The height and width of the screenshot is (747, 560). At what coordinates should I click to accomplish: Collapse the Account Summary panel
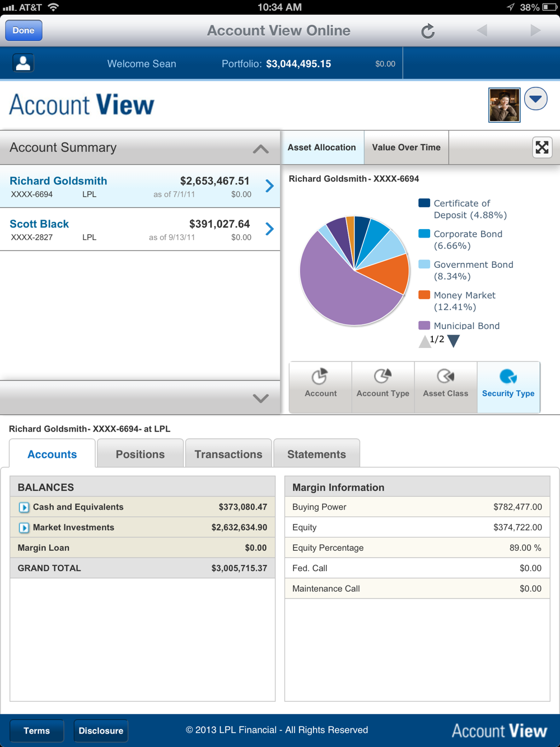point(260,149)
